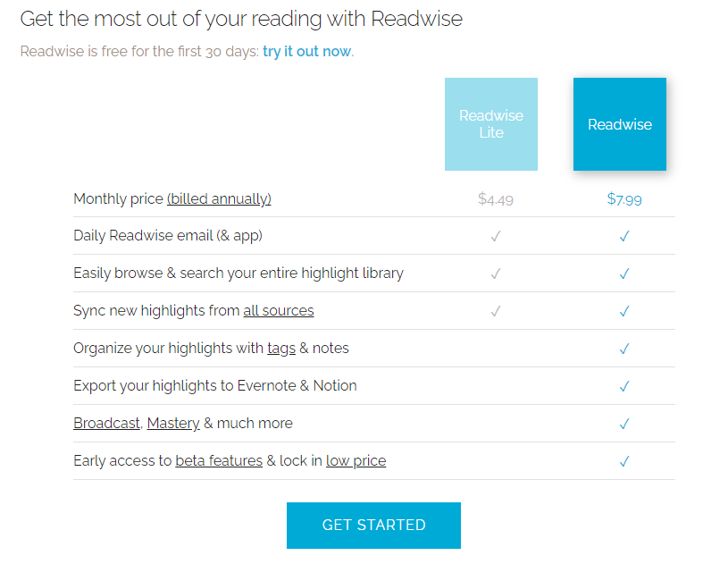Open the 'Mastery' link
Image resolution: width=728 pixels, height=564 pixels.
173,424
